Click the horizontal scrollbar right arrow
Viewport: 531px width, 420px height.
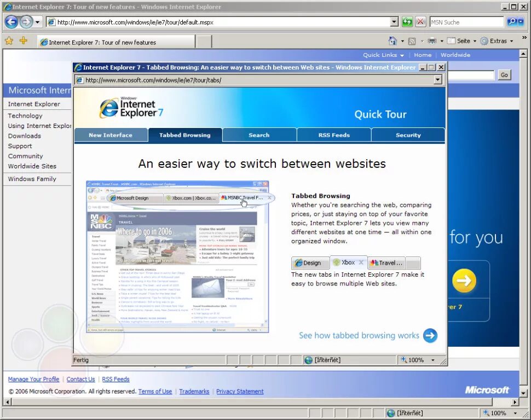[x=515, y=402]
